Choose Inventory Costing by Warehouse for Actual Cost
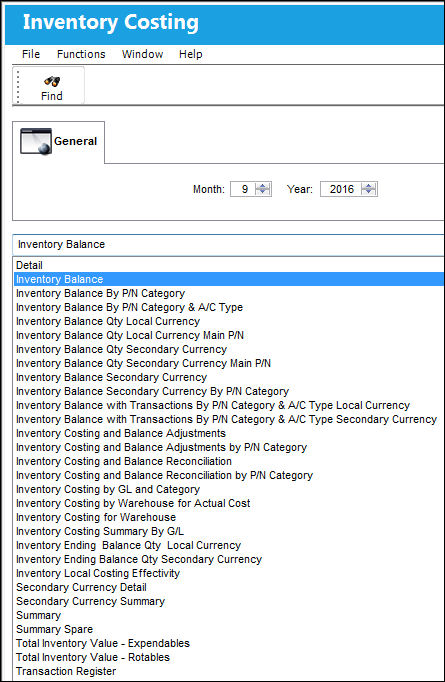 click(x=229, y=503)
